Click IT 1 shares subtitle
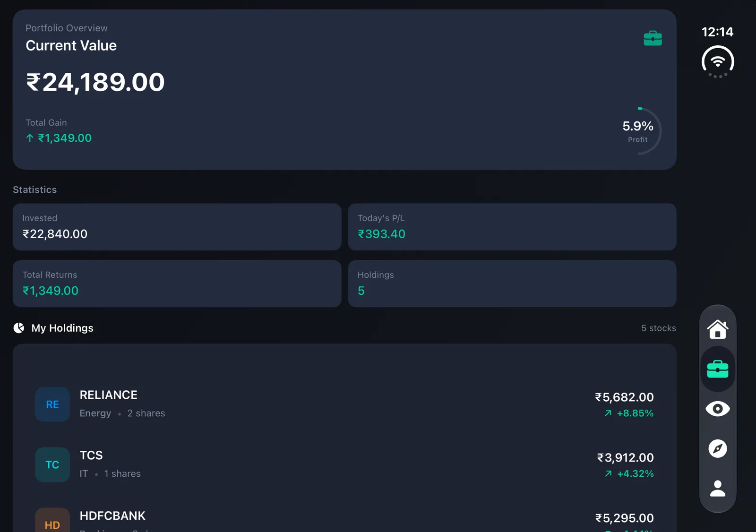The image size is (756, 532). coord(110,474)
